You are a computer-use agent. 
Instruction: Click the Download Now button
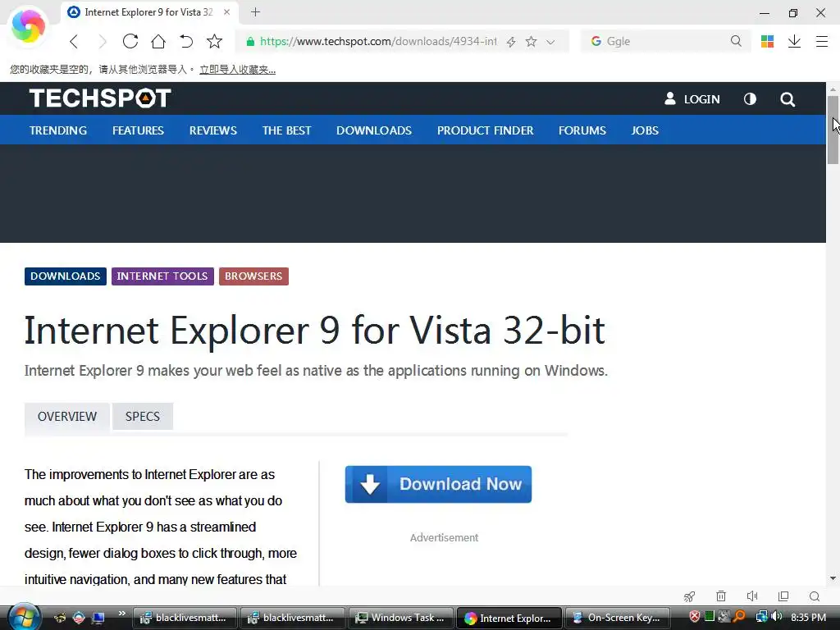click(x=438, y=484)
